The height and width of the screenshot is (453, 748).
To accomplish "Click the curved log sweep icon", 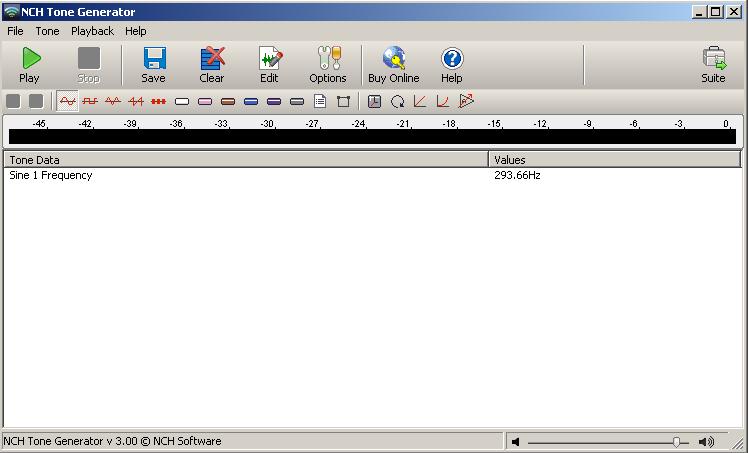I will pos(443,101).
